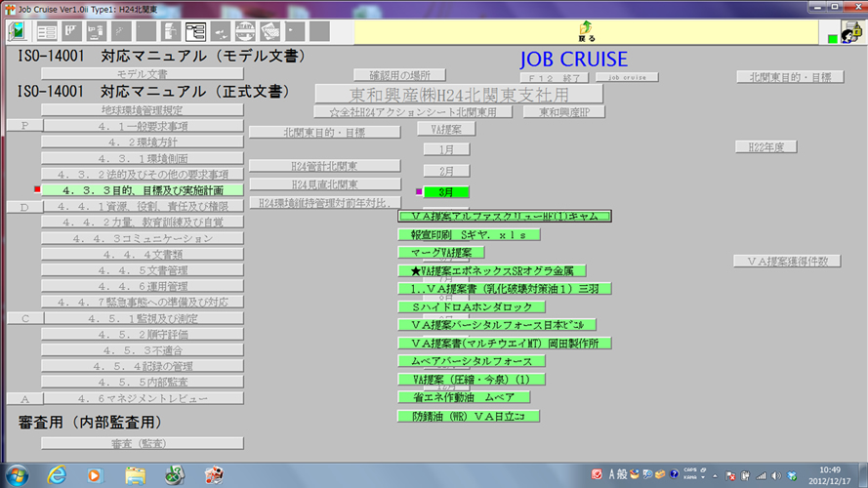Click the Windows Start button
This screenshot has height=488, width=868.
point(18,475)
